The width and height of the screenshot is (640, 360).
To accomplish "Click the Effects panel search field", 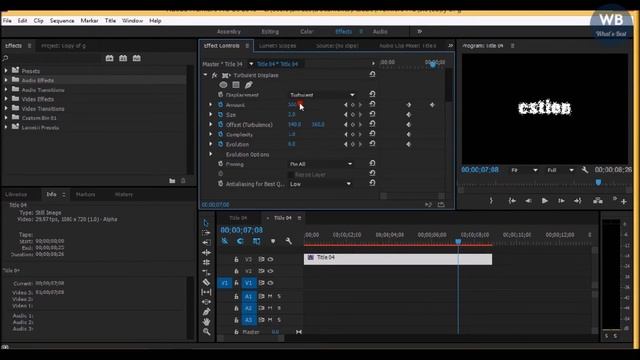I will 52,58.
